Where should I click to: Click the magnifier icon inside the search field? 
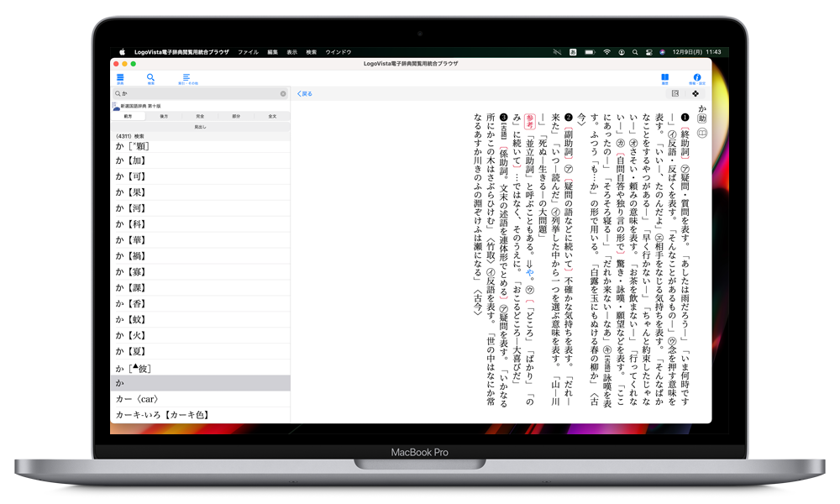(118, 94)
